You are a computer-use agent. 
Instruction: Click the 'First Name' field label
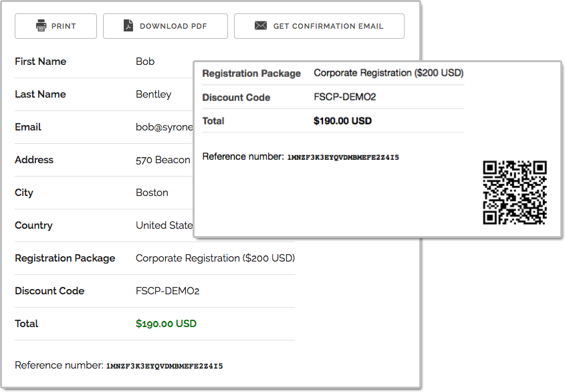40,62
